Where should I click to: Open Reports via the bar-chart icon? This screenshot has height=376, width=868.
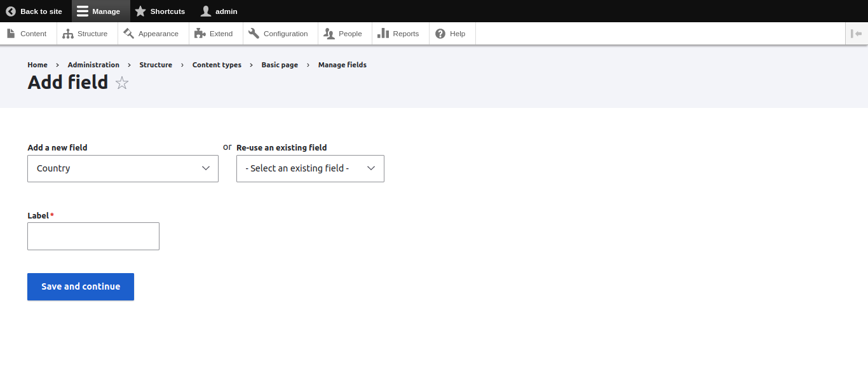(x=384, y=33)
